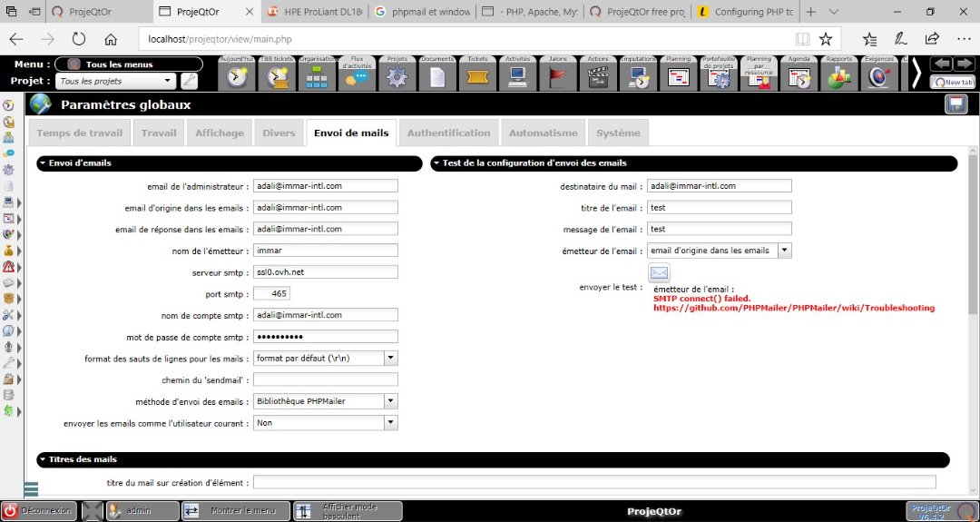Click the serveur smtp input field

pyautogui.click(x=325, y=271)
